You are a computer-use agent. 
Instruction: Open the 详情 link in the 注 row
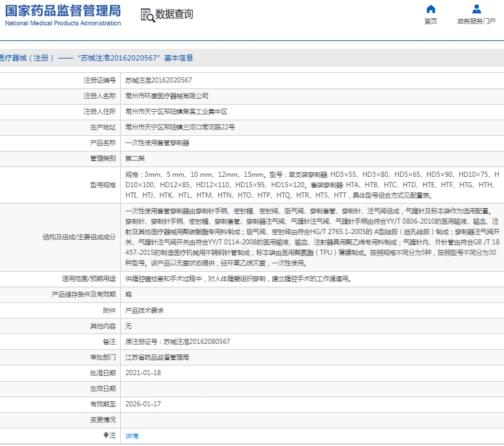tap(132, 436)
